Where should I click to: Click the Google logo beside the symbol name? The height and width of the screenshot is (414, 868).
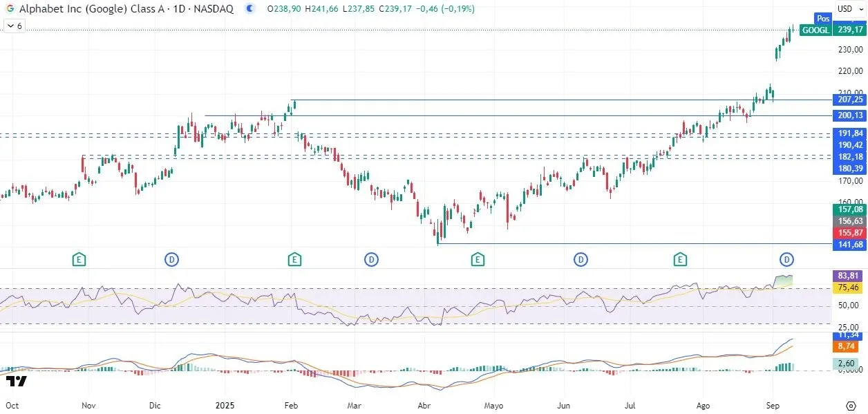(x=10, y=9)
